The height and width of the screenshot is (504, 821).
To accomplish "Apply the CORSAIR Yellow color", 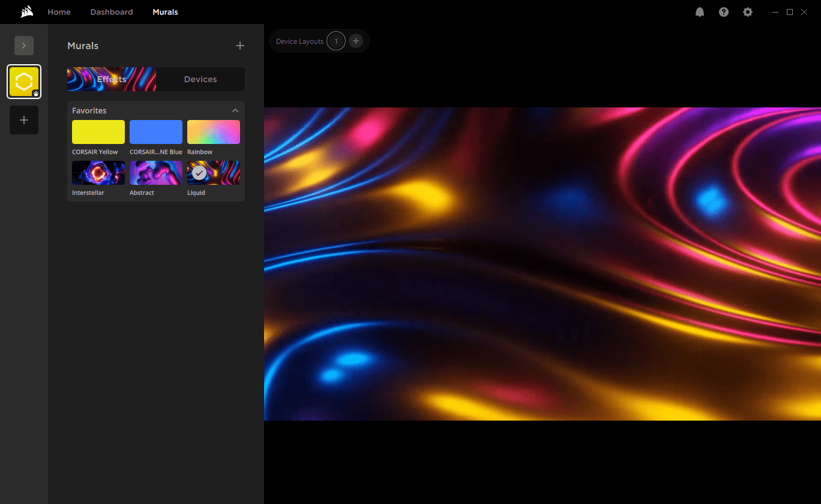I will (x=98, y=132).
